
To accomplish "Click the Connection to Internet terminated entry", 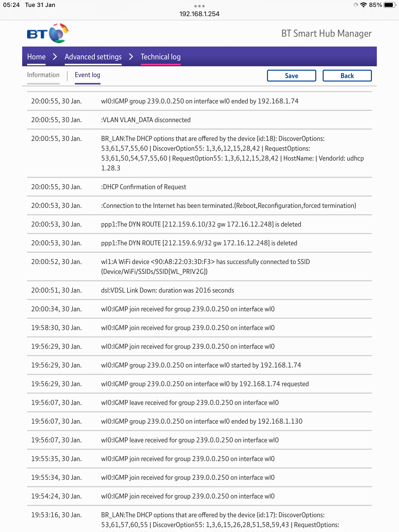I will point(228,206).
